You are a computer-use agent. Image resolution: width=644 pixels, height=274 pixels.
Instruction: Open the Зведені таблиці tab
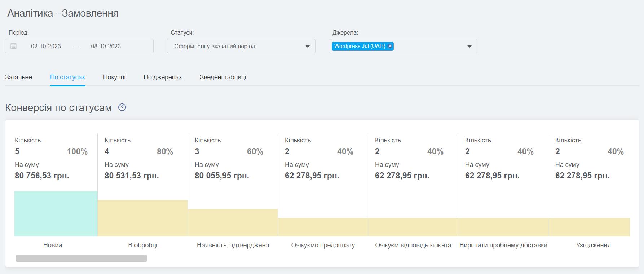(223, 77)
